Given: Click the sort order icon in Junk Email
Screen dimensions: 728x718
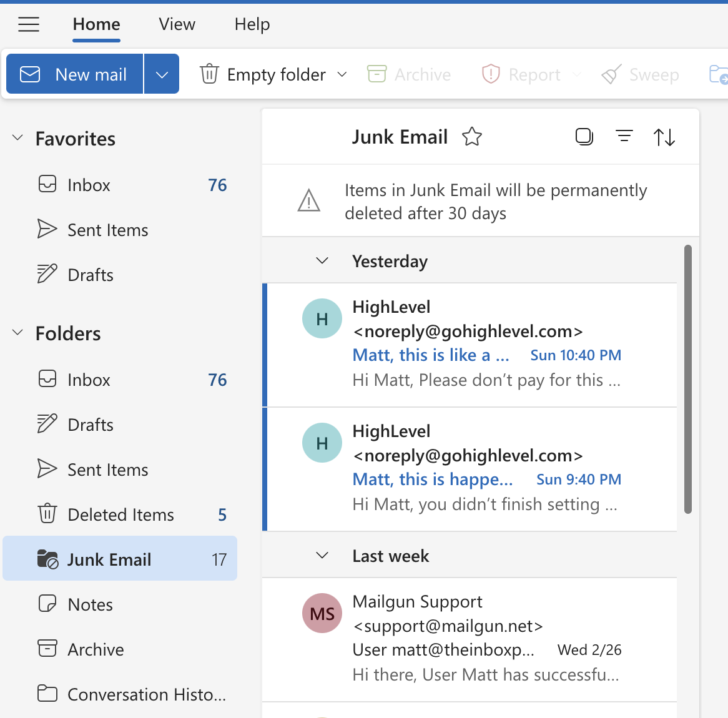Looking at the screenshot, I should tap(664, 136).
